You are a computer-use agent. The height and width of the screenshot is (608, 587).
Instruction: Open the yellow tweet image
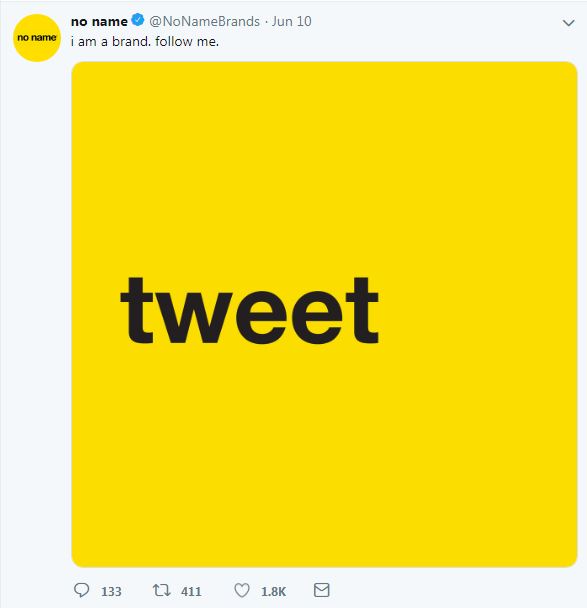325,314
